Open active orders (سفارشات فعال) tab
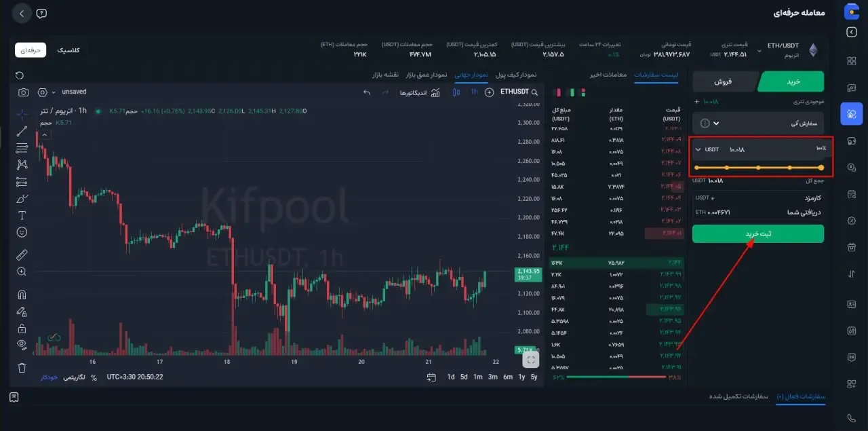The image size is (868, 431). [x=801, y=396]
